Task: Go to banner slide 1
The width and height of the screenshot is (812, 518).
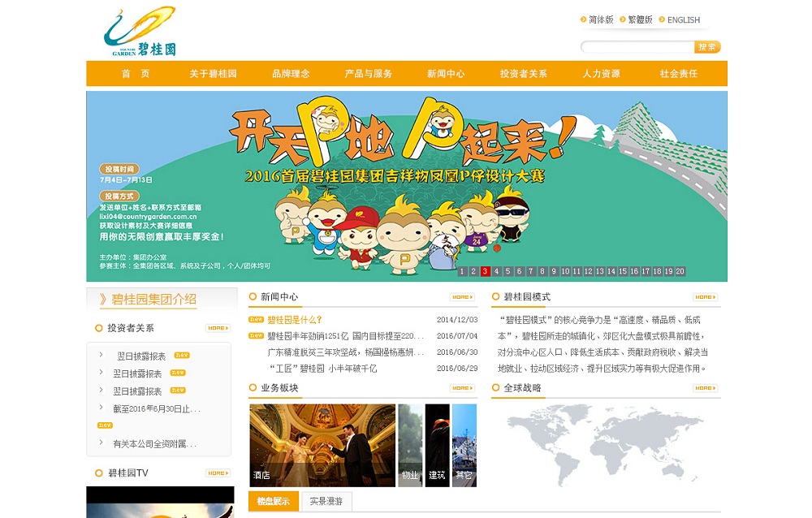Action: click(462, 271)
